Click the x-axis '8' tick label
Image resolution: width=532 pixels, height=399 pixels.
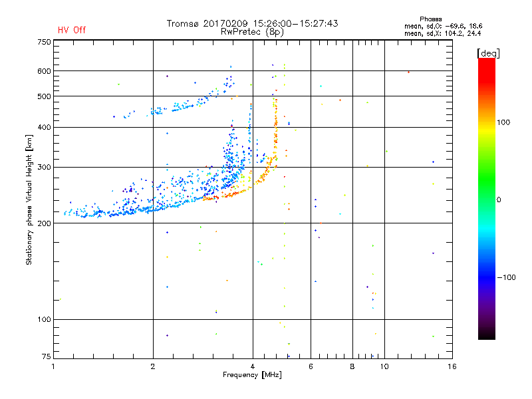(x=352, y=366)
